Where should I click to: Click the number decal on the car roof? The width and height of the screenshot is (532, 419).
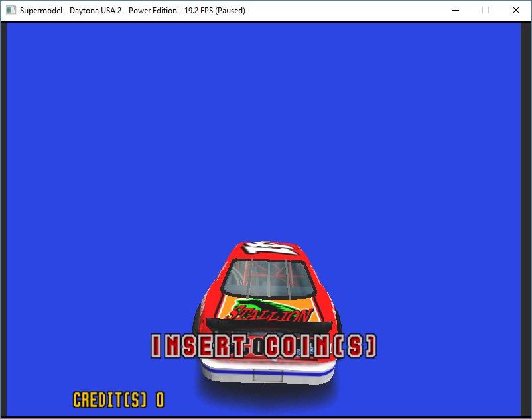click(x=271, y=248)
